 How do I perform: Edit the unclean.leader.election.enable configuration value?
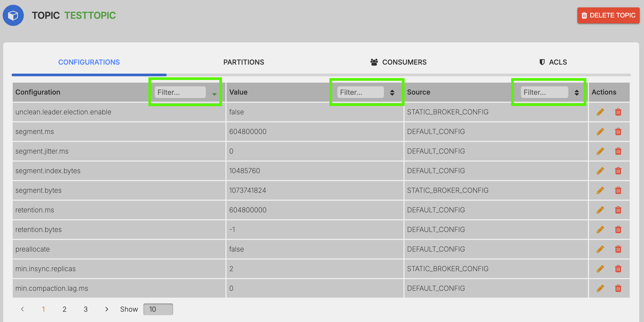600,112
